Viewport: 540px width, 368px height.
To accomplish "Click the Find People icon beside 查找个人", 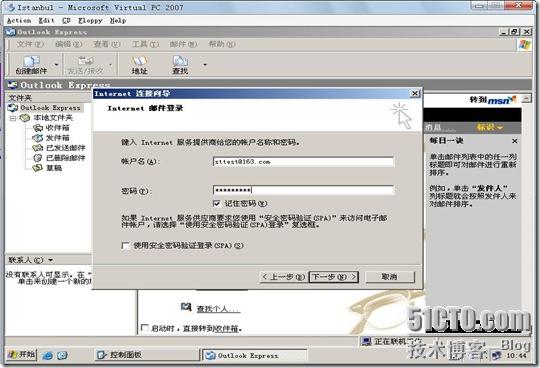I will (186, 306).
